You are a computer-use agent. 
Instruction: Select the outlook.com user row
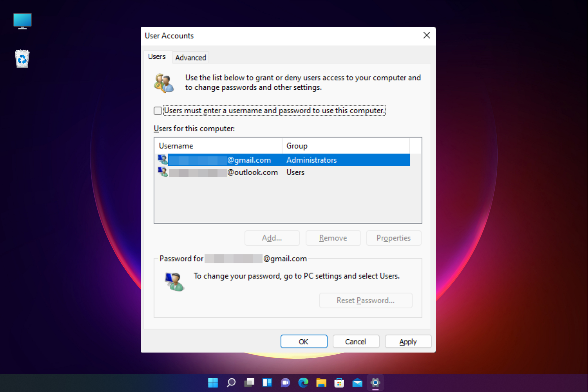[x=253, y=172]
